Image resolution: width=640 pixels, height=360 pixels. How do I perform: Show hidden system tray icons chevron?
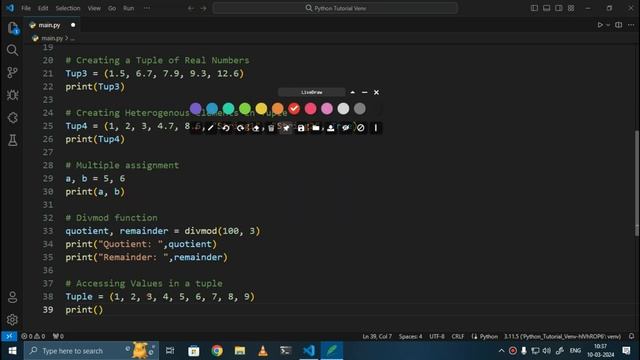[501, 351]
